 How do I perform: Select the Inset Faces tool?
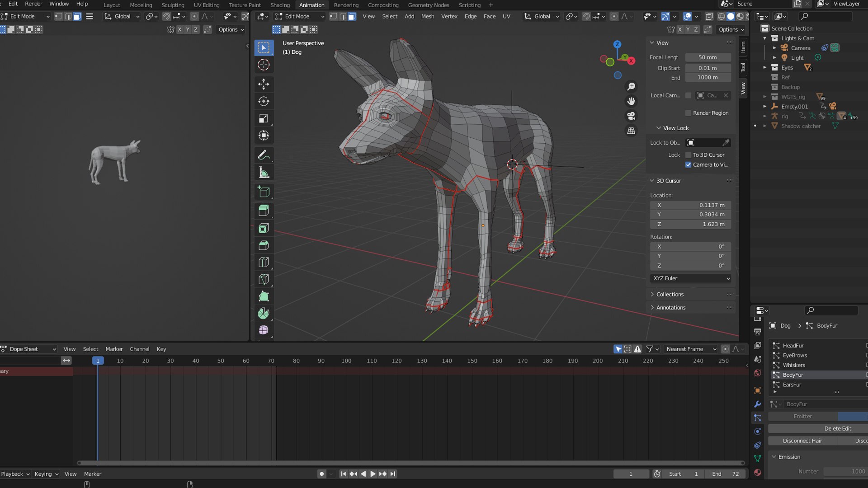click(x=264, y=228)
